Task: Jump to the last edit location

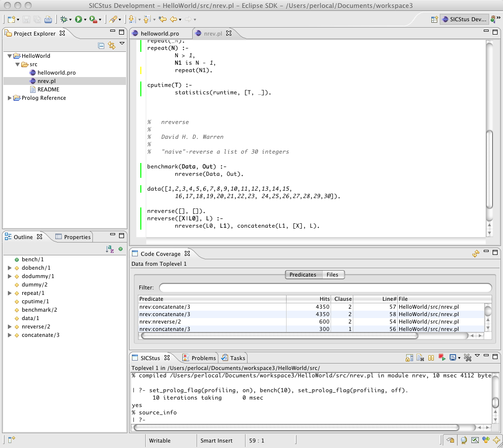Action: tap(163, 20)
